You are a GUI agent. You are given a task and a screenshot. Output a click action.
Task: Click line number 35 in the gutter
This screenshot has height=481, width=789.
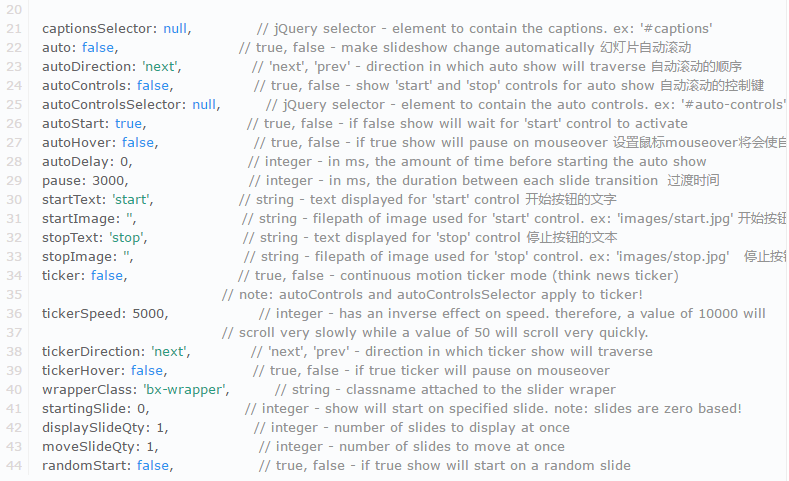click(13, 295)
